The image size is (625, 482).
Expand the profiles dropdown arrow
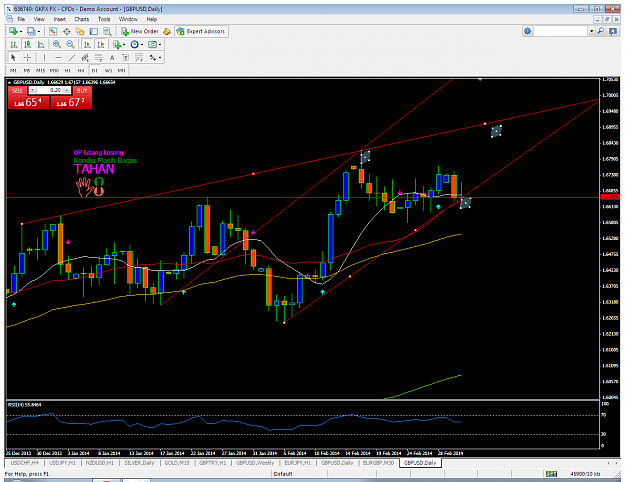(39, 31)
